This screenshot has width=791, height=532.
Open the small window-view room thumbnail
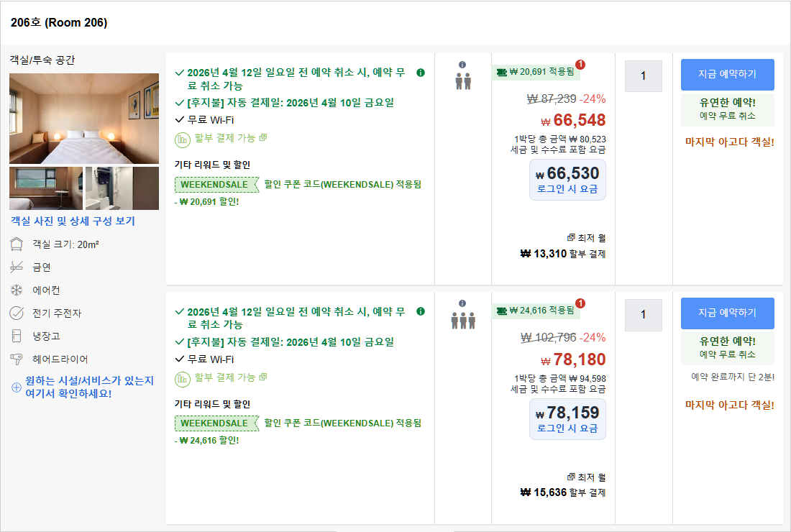pos(45,188)
